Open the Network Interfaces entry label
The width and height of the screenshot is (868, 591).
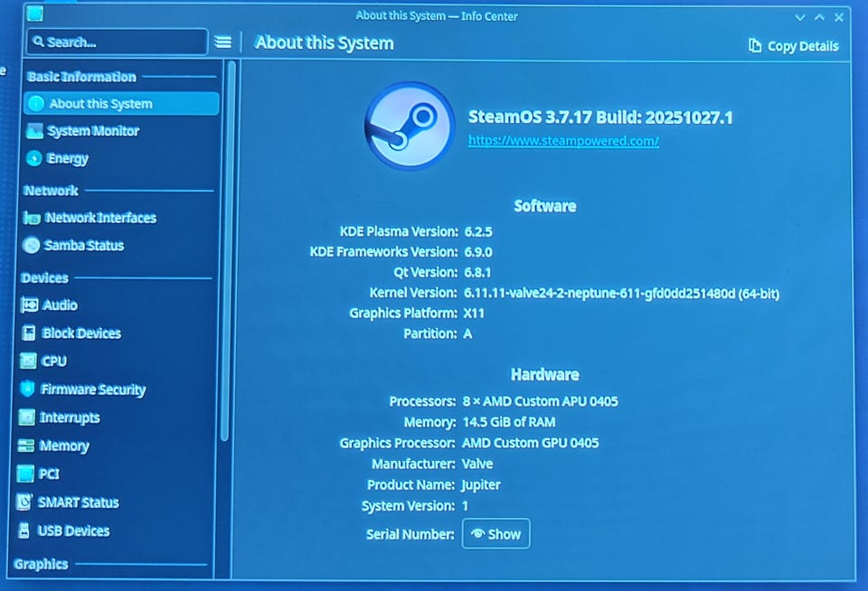(x=100, y=218)
